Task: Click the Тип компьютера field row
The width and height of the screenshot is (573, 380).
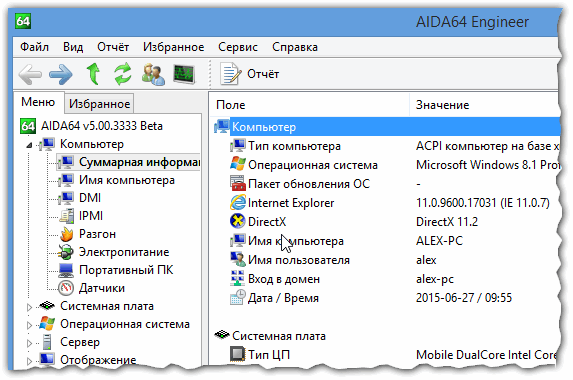Action: coord(294,146)
